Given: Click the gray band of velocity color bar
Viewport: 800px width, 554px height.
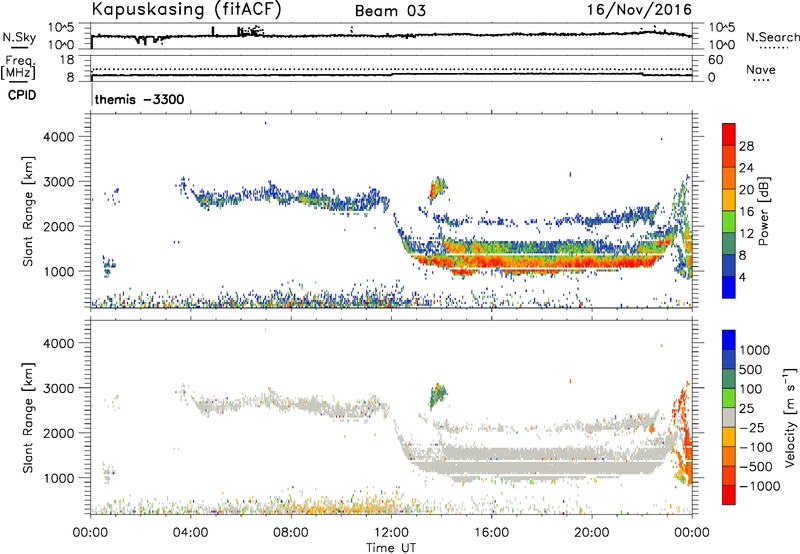Looking at the screenshot, I should (729, 418).
